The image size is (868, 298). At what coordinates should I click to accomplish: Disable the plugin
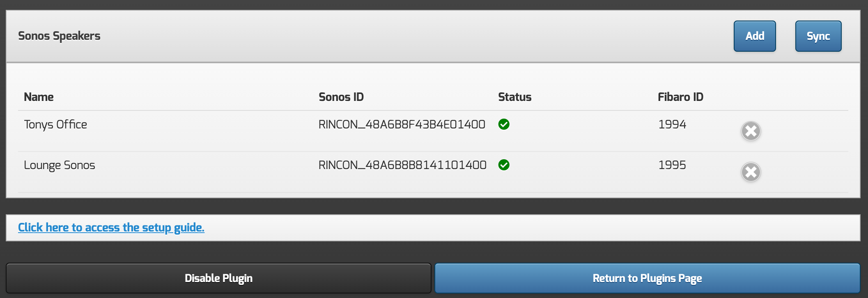click(218, 278)
